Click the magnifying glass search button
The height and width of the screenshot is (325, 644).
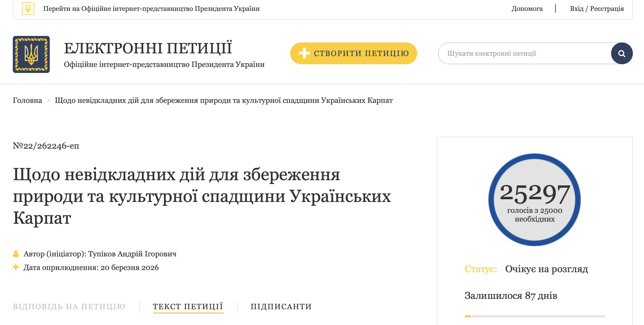coord(622,53)
